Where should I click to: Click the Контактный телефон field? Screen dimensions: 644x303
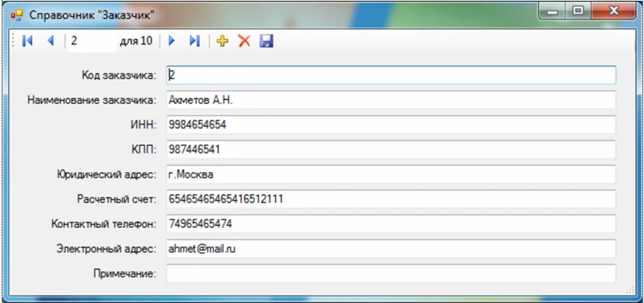point(391,224)
